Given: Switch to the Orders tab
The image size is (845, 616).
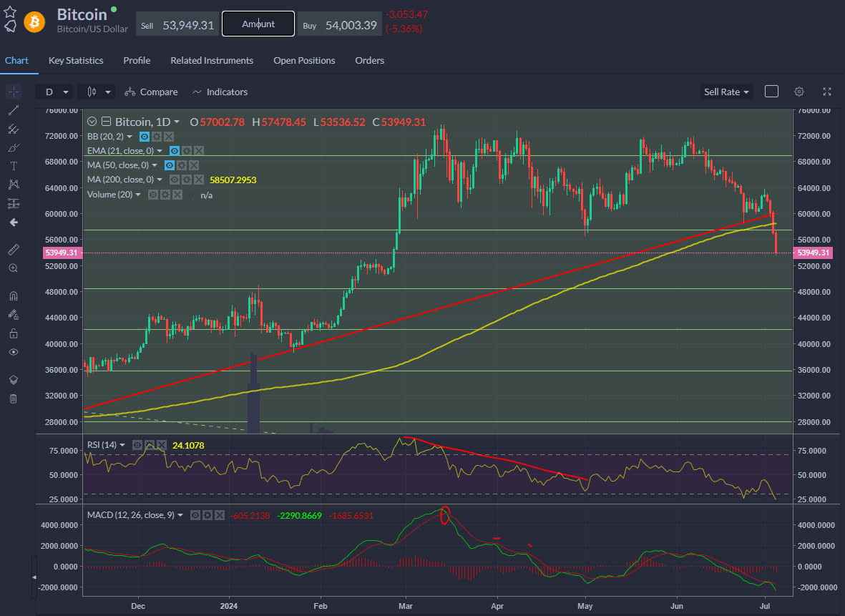Looking at the screenshot, I should (x=370, y=60).
